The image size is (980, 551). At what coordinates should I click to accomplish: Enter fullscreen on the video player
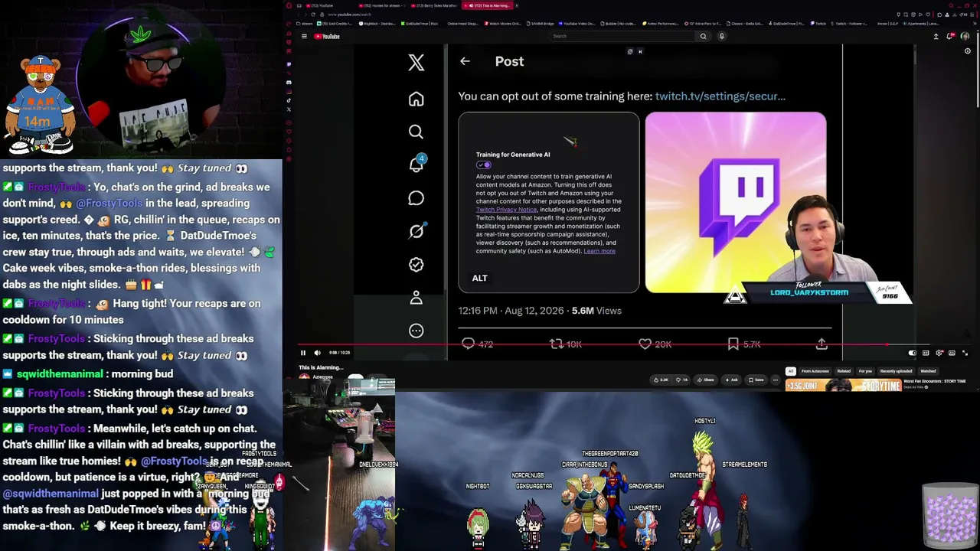[x=965, y=353]
